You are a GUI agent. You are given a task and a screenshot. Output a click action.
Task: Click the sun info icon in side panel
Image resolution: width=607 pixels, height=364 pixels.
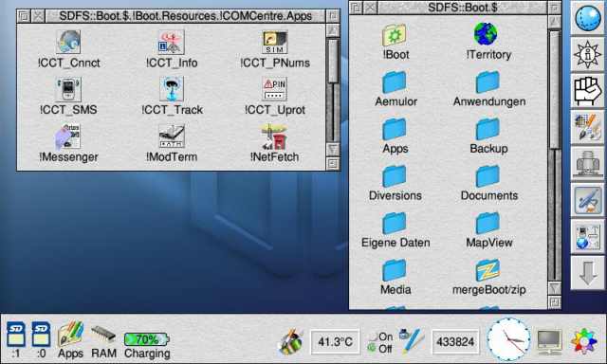pos(588,55)
